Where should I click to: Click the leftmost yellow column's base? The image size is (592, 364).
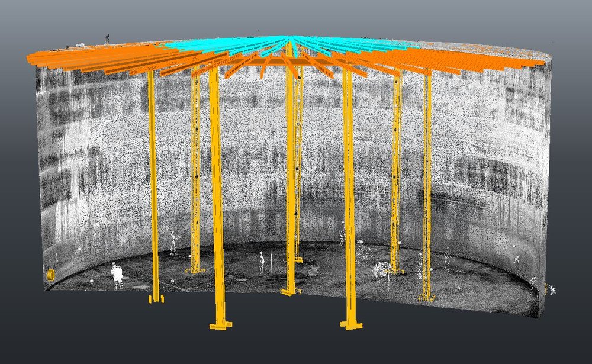click(155, 298)
